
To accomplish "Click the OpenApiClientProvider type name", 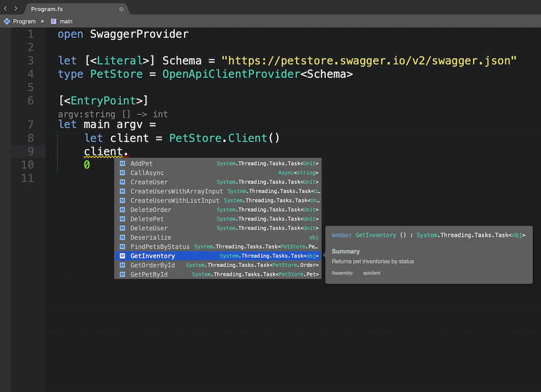I will pyautogui.click(x=231, y=74).
